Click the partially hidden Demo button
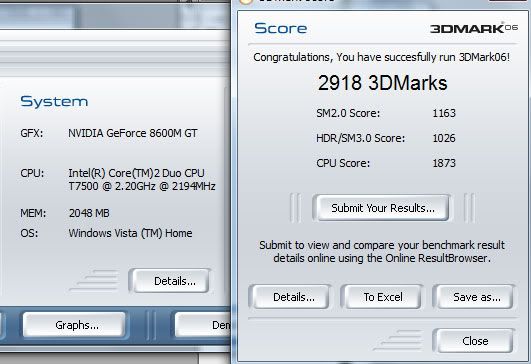Screen dimensions: 531x364 coord(203,325)
